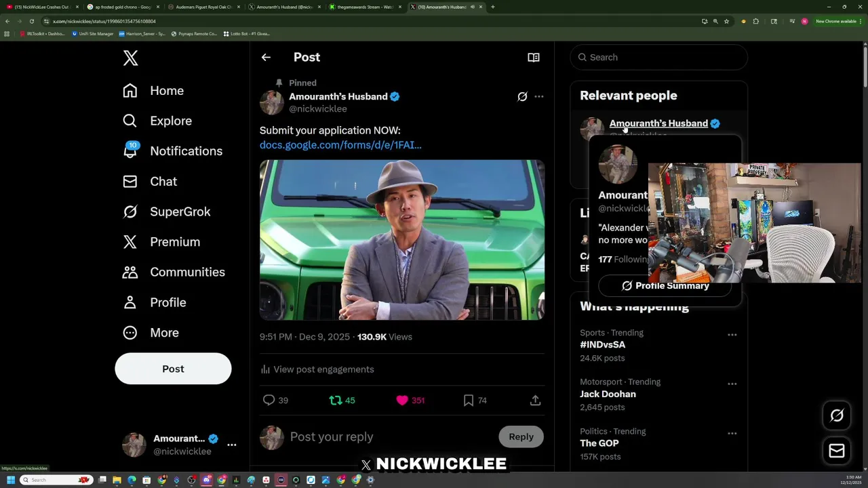This screenshot has height=488, width=868.
Task: Open the floating Grok button
Action: point(837,416)
